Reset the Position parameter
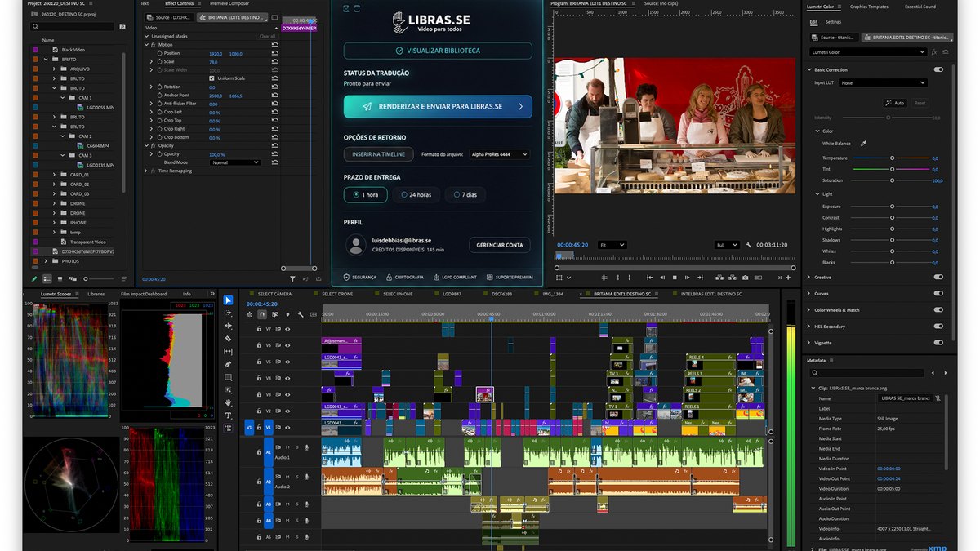Screen dimensions: 980x551 point(274,53)
